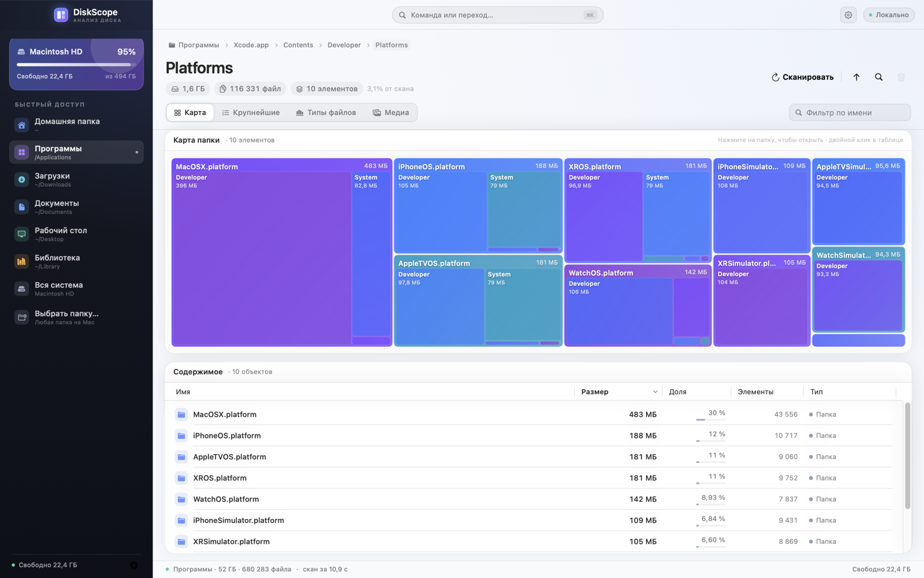Select AppleTVOS.platform treemap block
The height and width of the screenshot is (578, 924).
(478, 301)
